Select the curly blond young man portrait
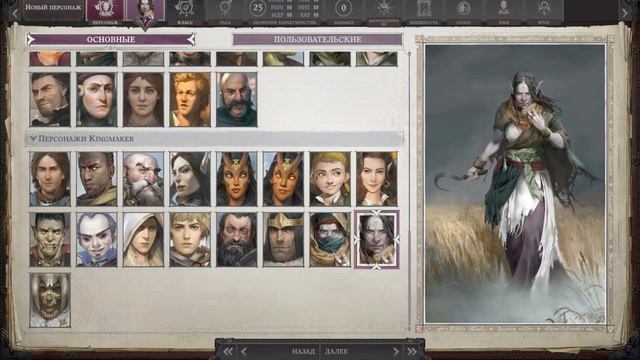640x360 pixels. 190,100
